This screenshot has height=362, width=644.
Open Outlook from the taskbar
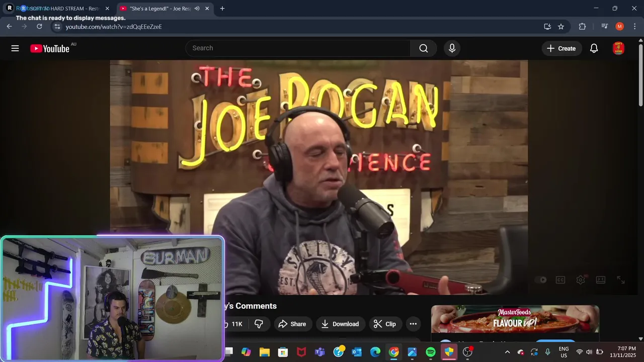pos(357,352)
